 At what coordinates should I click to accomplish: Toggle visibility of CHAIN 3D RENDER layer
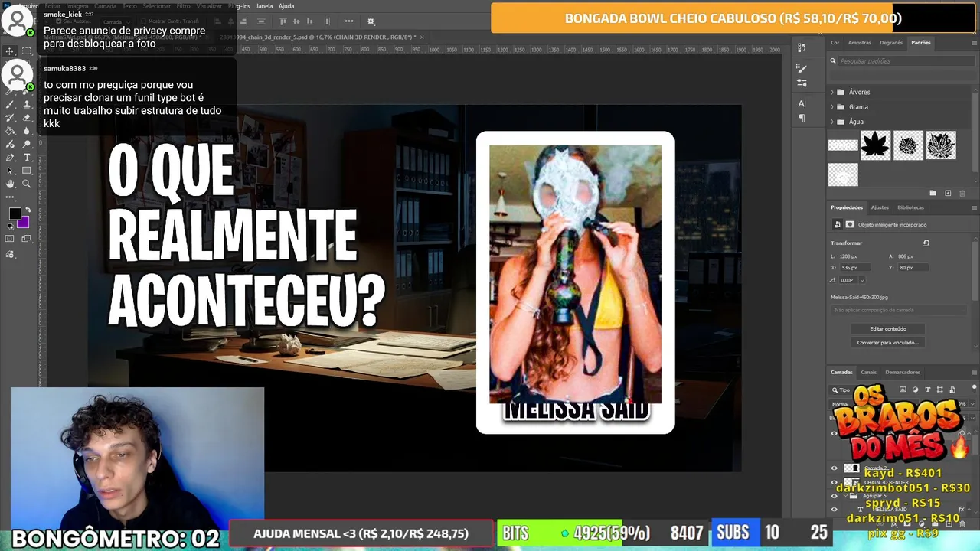pyautogui.click(x=835, y=482)
